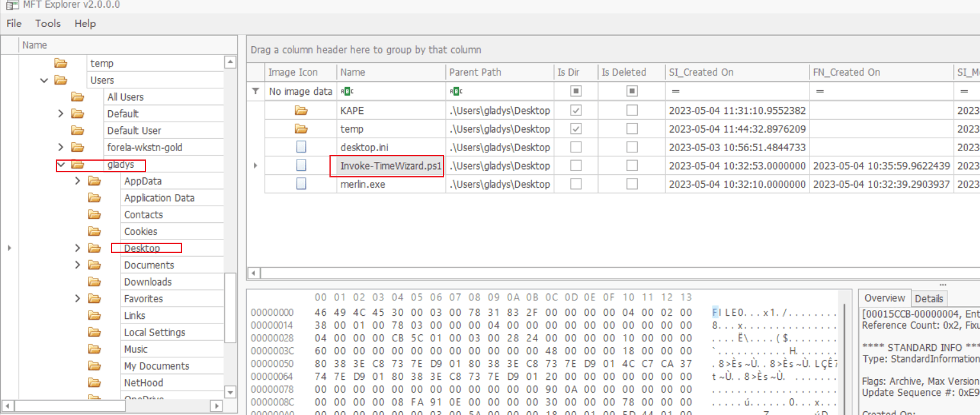Click the KAPE folder icon in file grid
The width and height of the screenshot is (980, 415).
coord(301,111)
